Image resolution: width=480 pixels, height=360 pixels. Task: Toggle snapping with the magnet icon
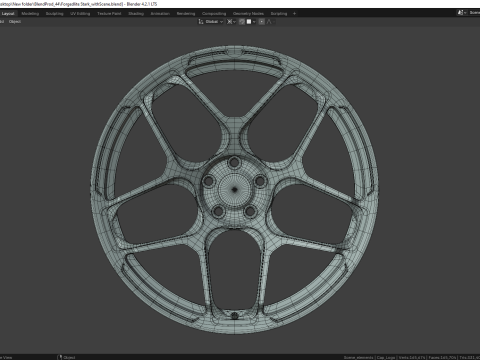(242, 22)
